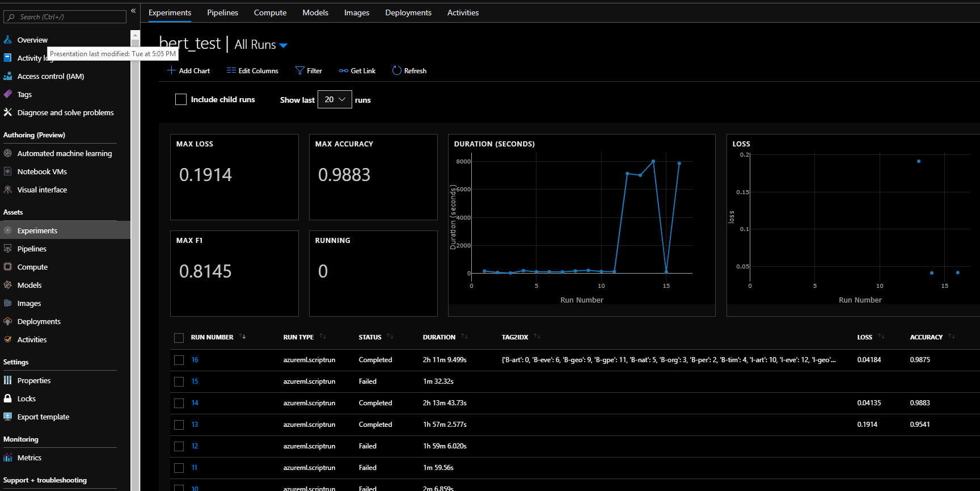This screenshot has height=491, width=980.
Task: Open the Overview sidebar item
Action: 32,40
